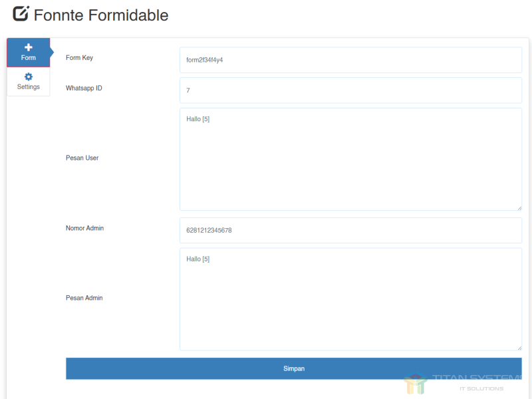Viewport: 532px width, 399px height.
Task: Click the Fonnte Formidable page heading
Action: [101, 15]
